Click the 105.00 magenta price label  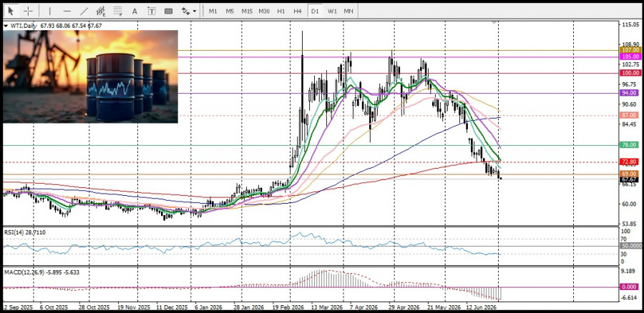click(630, 56)
